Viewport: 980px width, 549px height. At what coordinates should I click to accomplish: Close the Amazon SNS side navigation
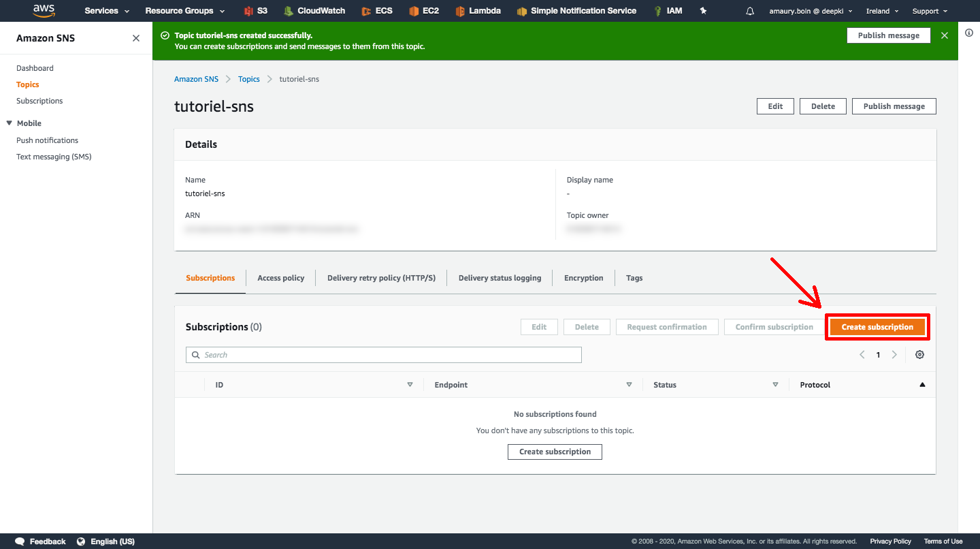(136, 38)
